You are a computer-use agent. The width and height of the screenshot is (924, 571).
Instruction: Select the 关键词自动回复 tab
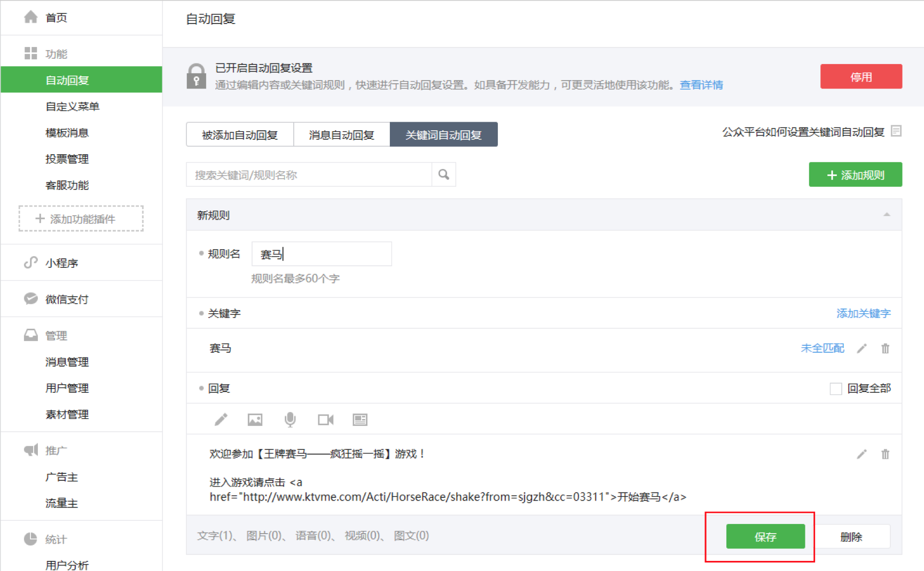coord(444,134)
